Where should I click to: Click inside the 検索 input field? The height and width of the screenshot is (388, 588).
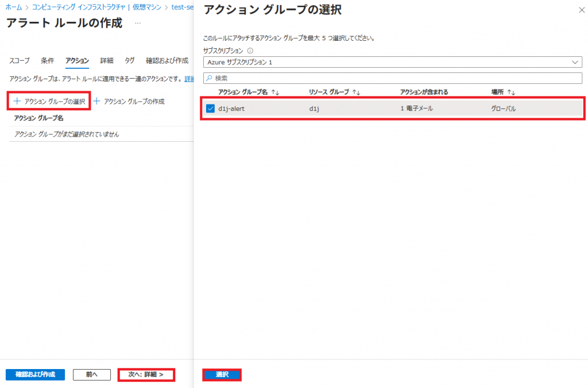coord(396,77)
